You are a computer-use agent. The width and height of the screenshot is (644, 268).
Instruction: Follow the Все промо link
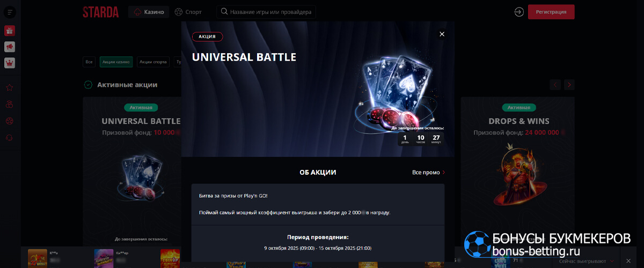coord(428,173)
